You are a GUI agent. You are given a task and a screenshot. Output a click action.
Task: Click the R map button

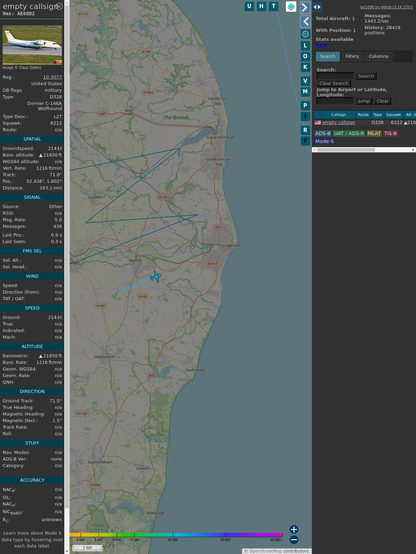pyautogui.click(x=305, y=130)
